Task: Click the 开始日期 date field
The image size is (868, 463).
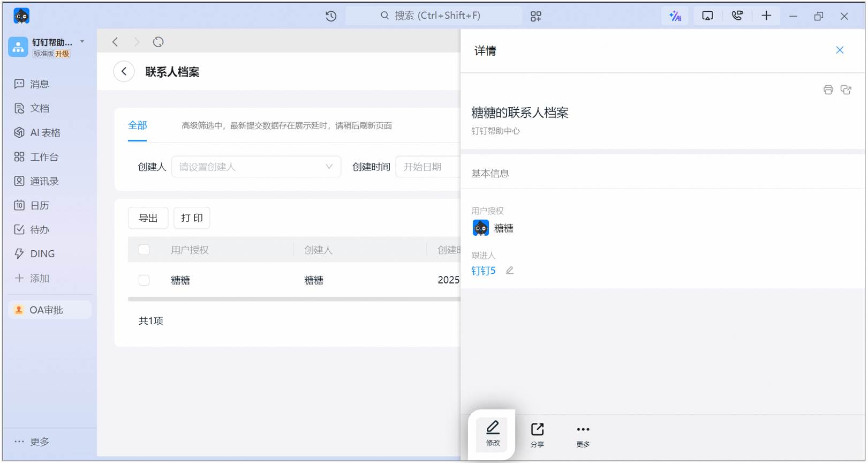Action: [x=428, y=167]
